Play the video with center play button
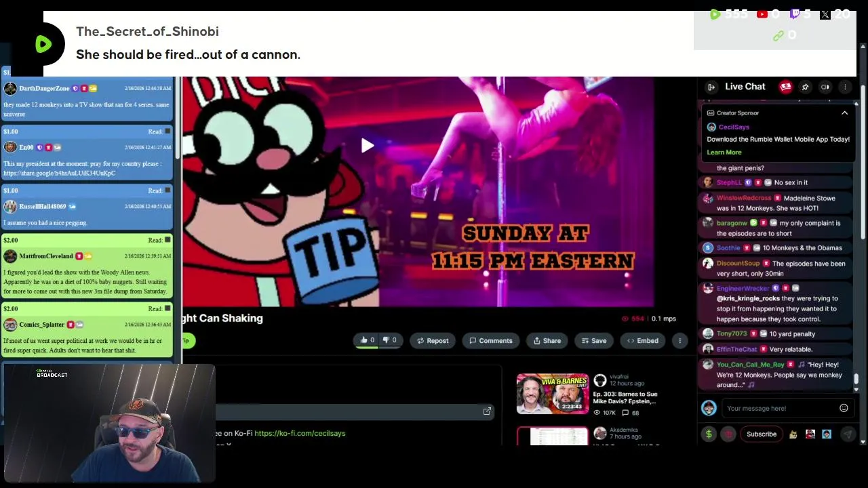868x488 pixels. (367, 146)
